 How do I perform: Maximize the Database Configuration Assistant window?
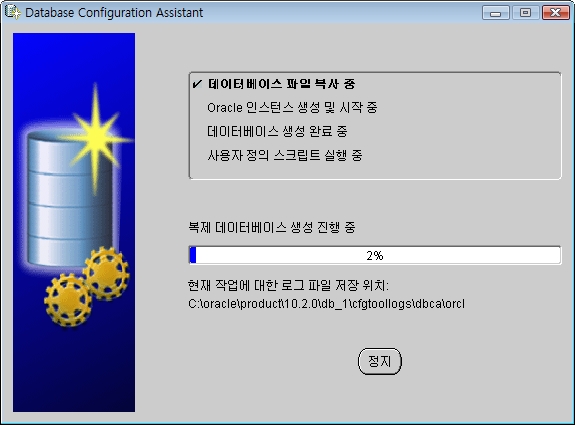pyautogui.click(x=525, y=13)
